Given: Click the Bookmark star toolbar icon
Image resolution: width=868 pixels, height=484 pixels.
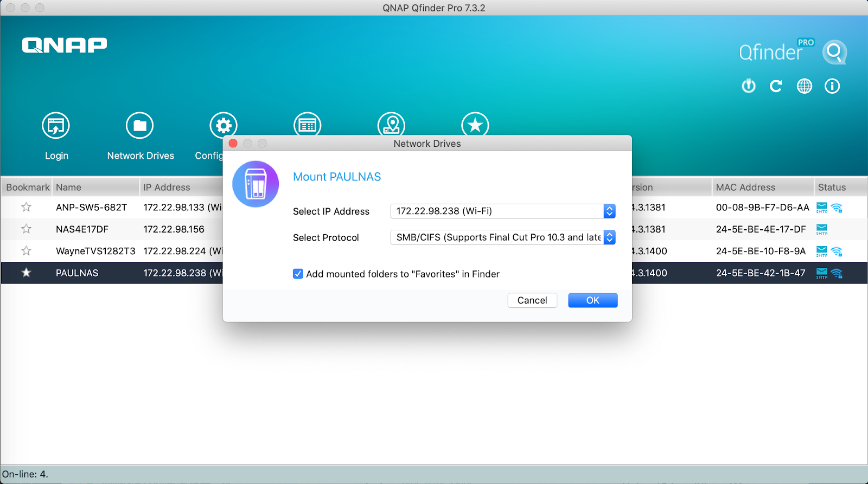Looking at the screenshot, I should coord(475,124).
